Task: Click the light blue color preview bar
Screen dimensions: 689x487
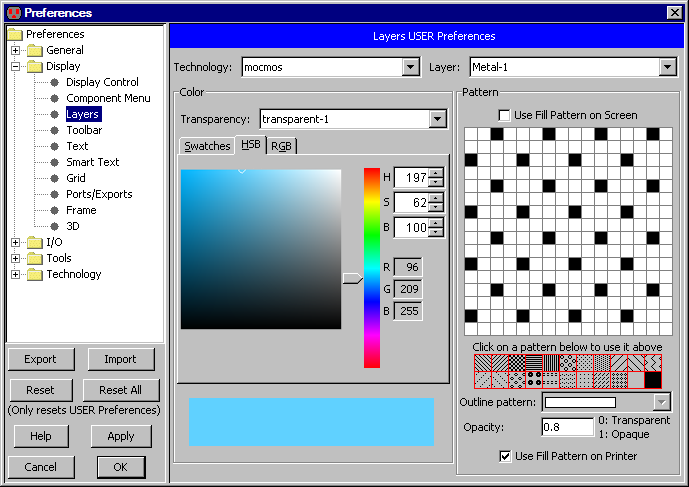Action: [x=312, y=422]
